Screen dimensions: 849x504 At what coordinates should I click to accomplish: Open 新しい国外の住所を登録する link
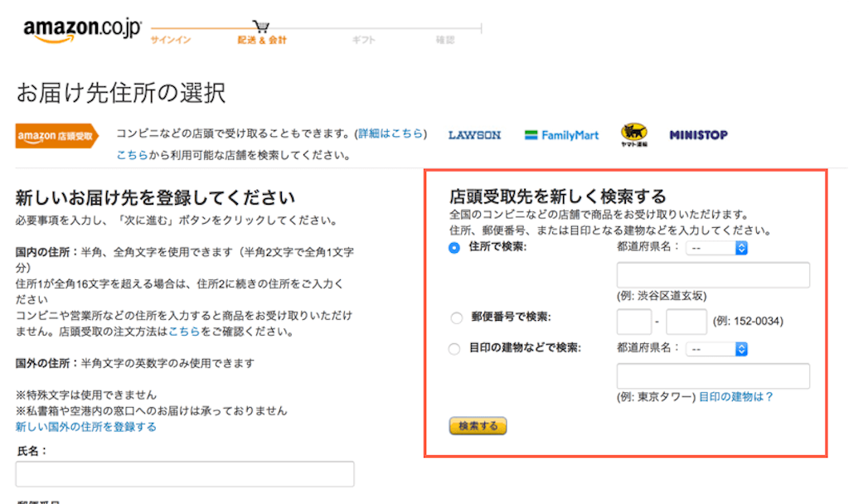85,427
